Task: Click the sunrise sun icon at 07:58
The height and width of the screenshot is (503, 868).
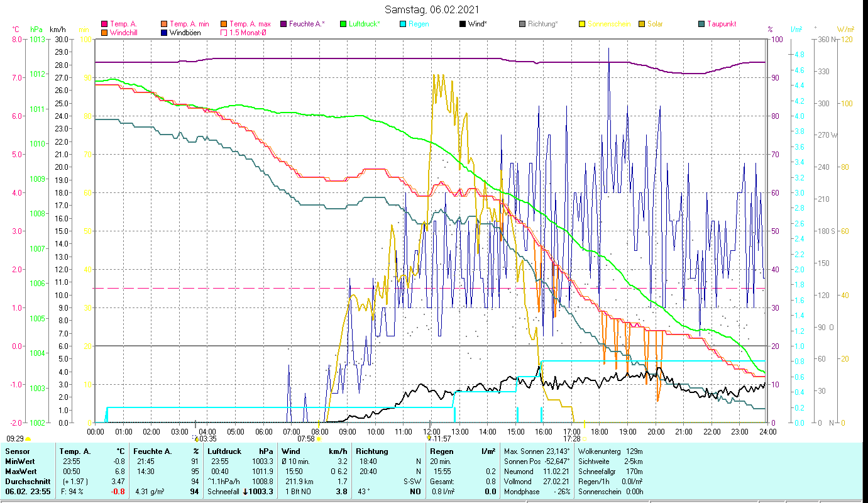Action: point(319,439)
